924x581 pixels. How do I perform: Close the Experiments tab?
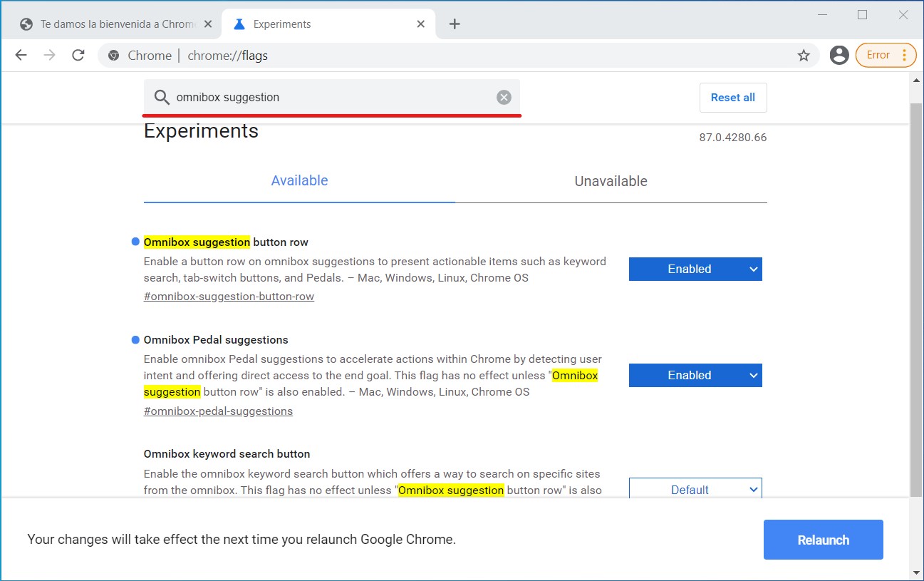pos(421,24)
